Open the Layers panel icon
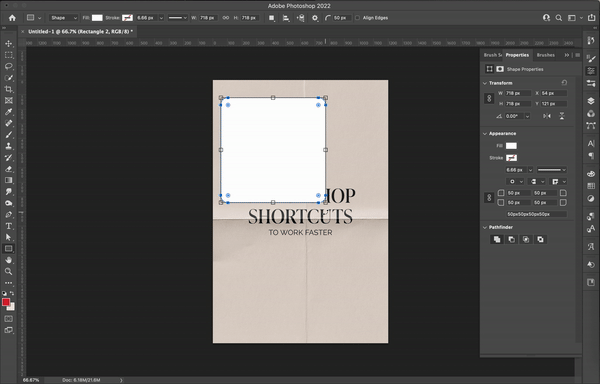 point(591,101)
